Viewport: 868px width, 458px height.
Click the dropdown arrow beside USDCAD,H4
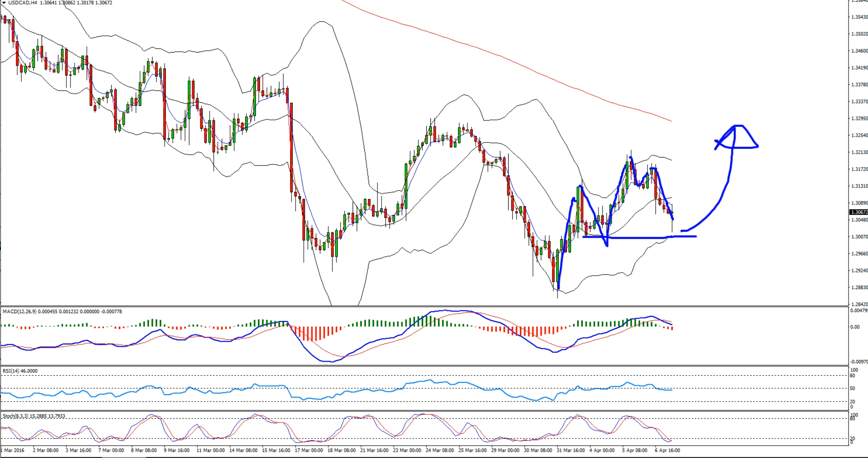(4, 3)
